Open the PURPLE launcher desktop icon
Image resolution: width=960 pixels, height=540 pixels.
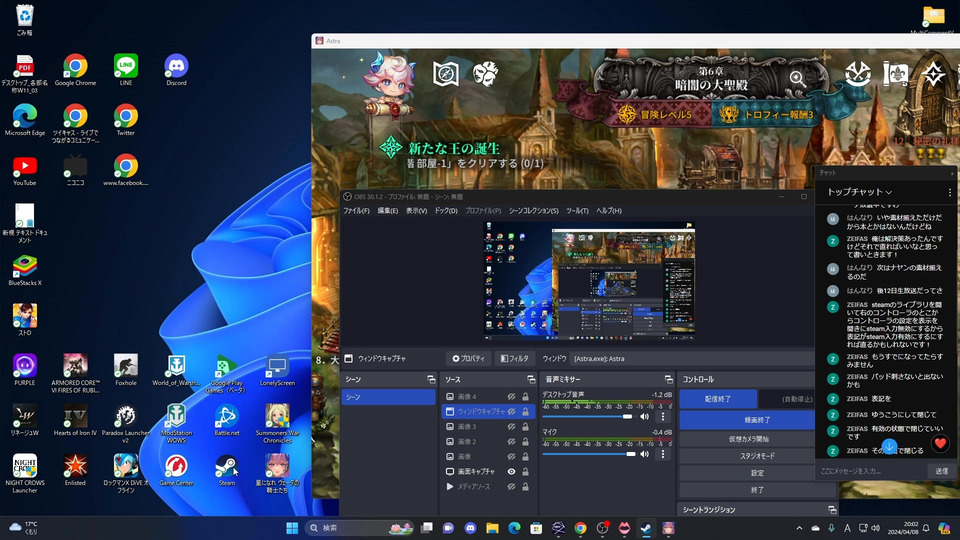(24, 370)
